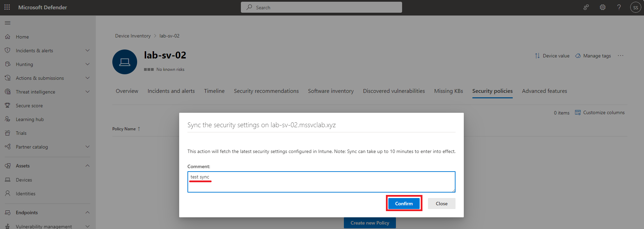Click the Actions & submissions icon
The width and height of the screenshot is (644, 229).
(8, 78)
